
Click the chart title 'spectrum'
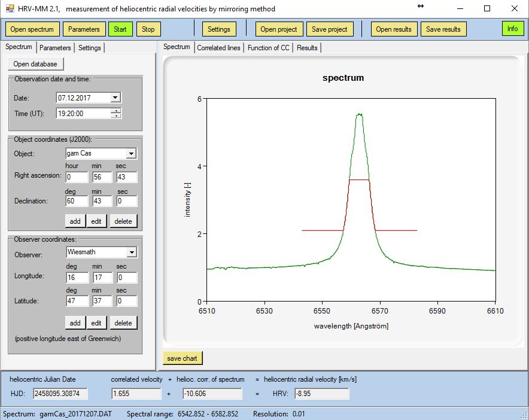tap(343, 78)
